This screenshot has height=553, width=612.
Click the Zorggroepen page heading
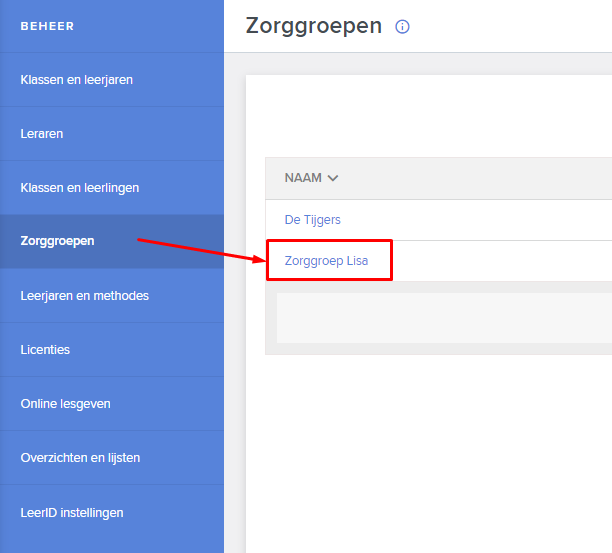pyautogui.click(x=313, y=26)
